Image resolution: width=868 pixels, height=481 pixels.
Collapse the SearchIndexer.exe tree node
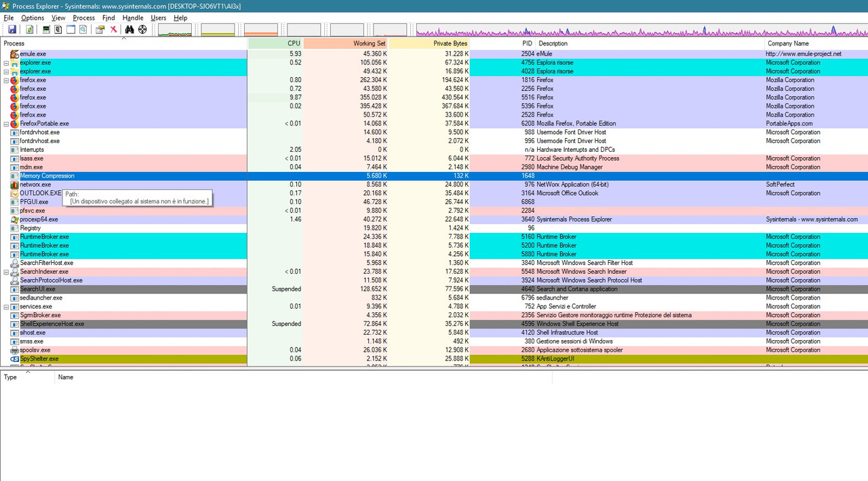(6, 272)
